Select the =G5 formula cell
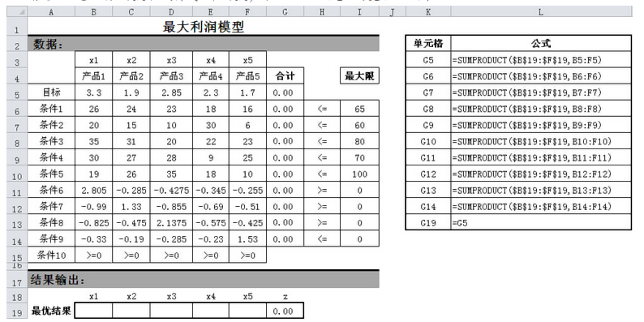This screenshot has width=644, height=322. point(541,222)
